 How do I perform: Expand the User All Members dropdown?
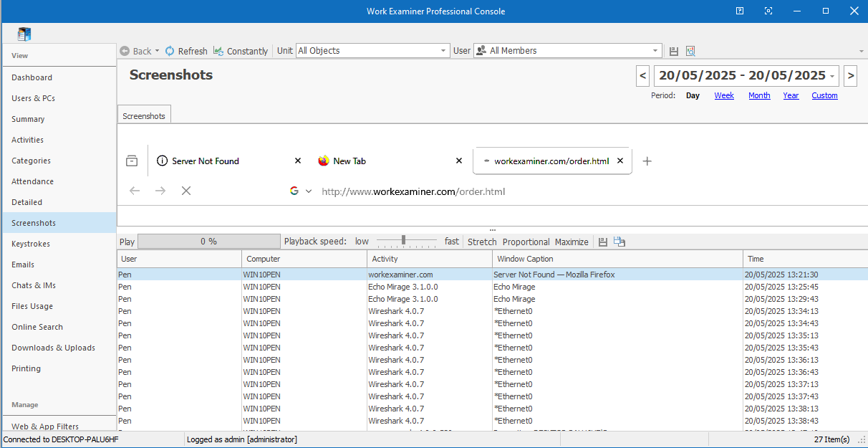[655, 51]
